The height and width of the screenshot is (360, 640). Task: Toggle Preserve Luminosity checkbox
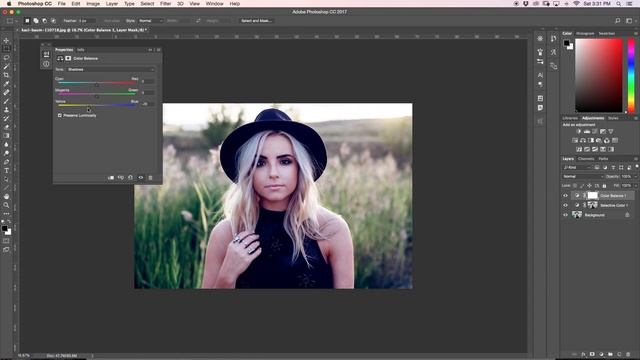60,116
